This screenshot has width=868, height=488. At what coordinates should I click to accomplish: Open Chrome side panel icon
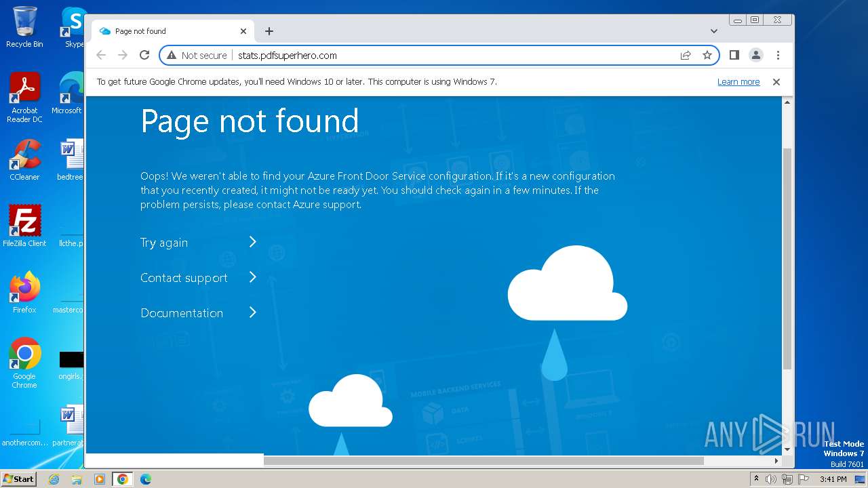(x=734, y=56)
